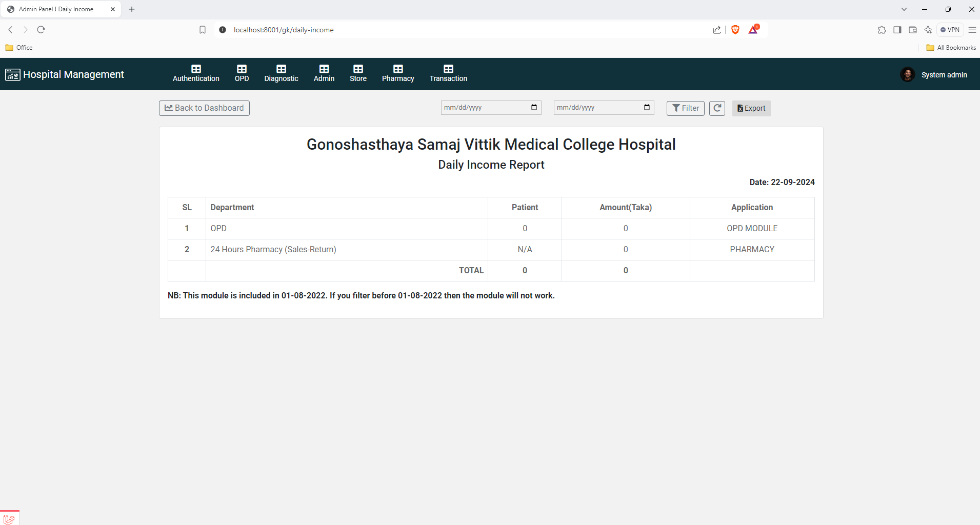Click the System admin avatar
980x525 pixels.
coord(908,74)
